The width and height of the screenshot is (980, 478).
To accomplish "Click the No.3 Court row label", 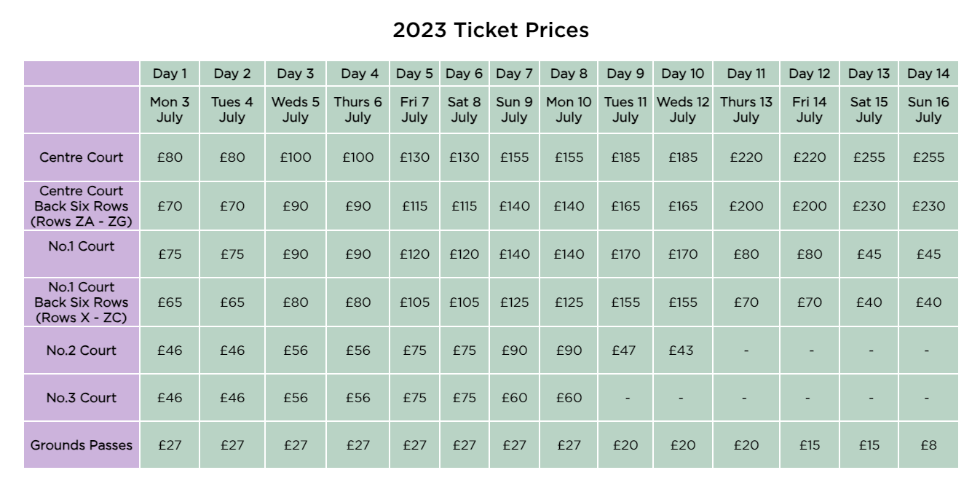I will (x=82, y=398).
